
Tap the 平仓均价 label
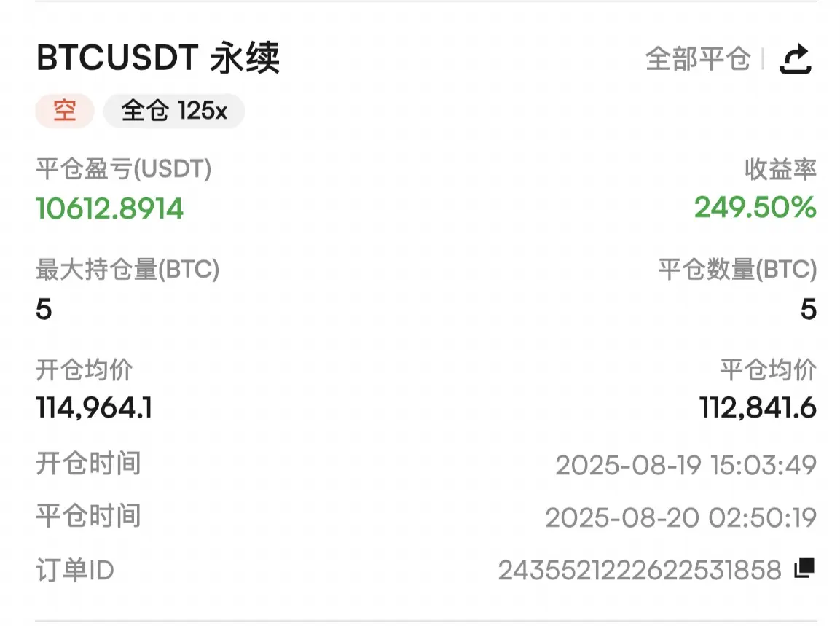[768, 369]
